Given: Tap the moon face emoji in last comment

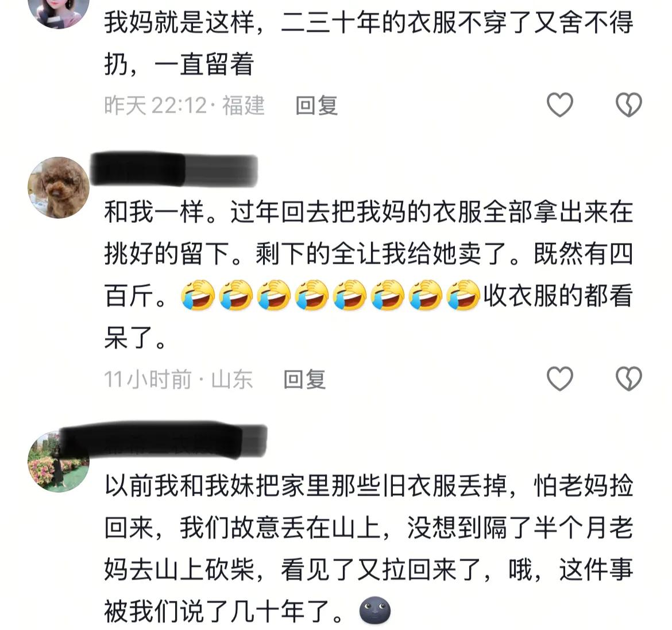Looking at the screenshot, I should [375, 610].
